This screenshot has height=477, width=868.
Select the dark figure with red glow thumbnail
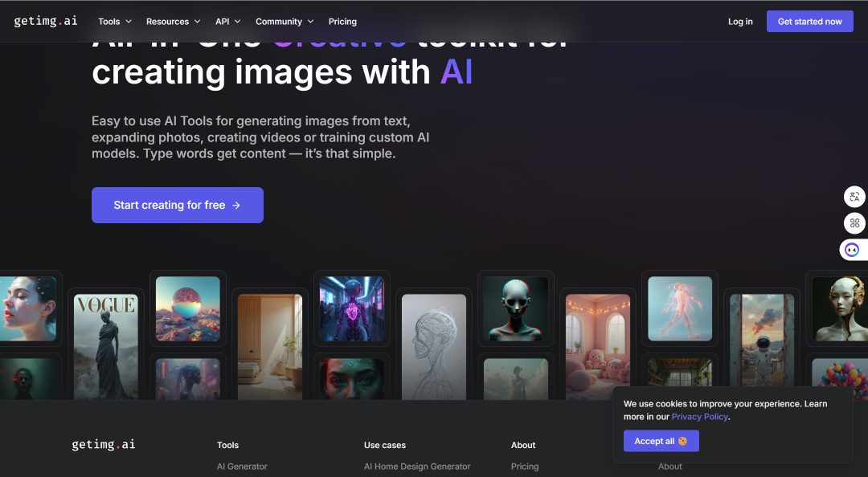[x=27, y=379]
